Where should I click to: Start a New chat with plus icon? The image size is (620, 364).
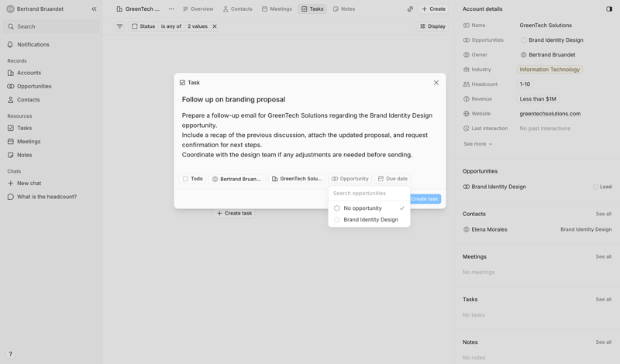click(x=24, y=184)
